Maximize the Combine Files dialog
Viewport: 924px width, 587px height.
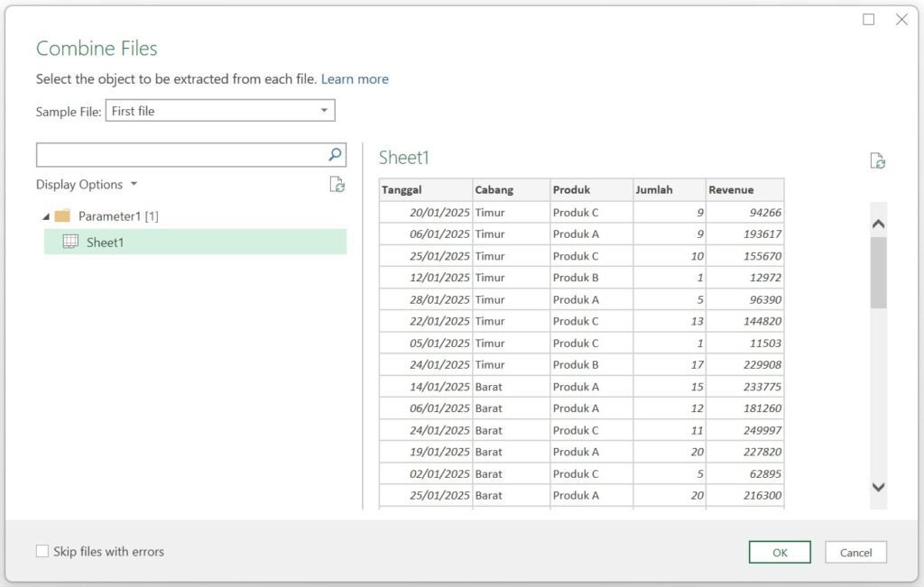869,20
